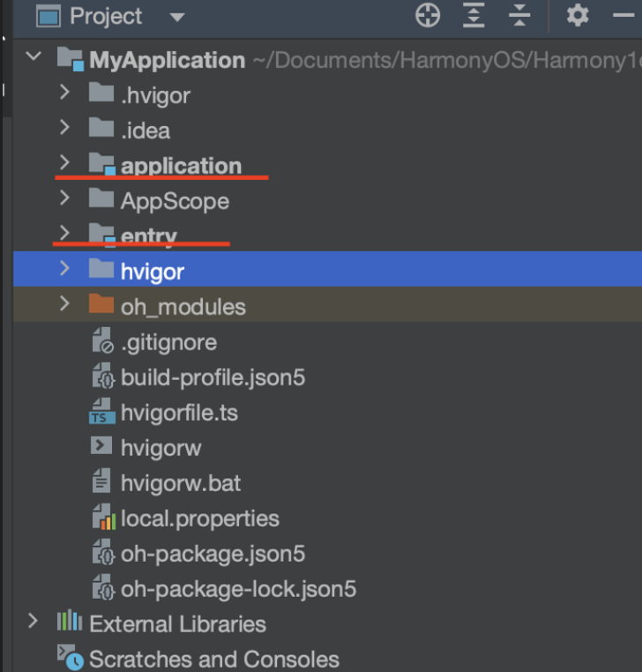This screenshot has width=642, height=672.
Task: Click the build-profile.json5 file icon
Action: (103, 376)
